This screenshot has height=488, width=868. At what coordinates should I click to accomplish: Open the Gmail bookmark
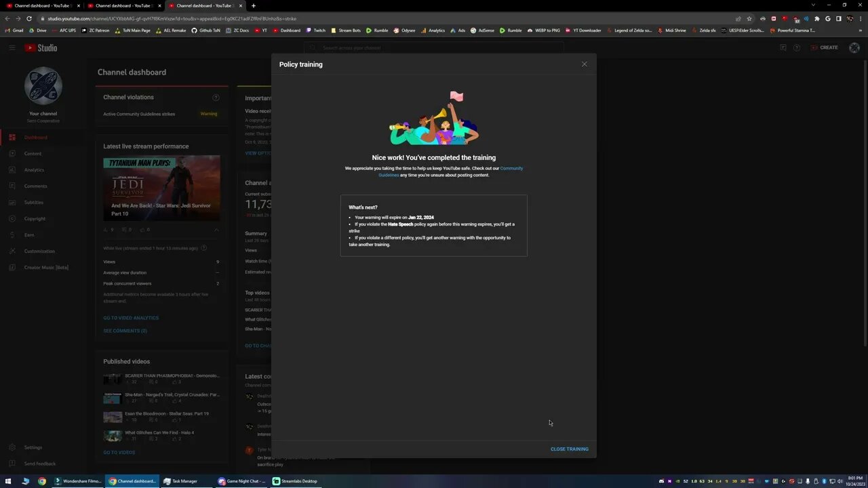coord(14,30)
